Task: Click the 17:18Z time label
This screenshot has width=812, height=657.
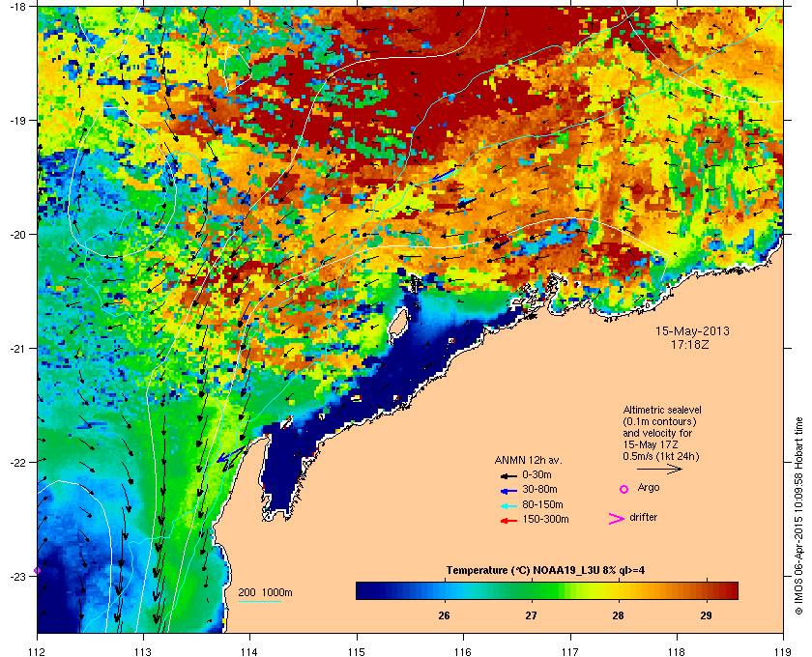Action: click(692, 344)
